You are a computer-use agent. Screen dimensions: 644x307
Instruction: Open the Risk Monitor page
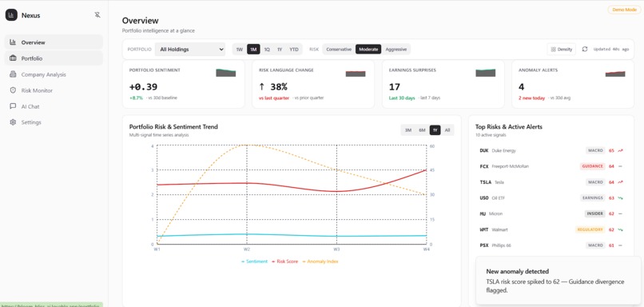point(54,90)
